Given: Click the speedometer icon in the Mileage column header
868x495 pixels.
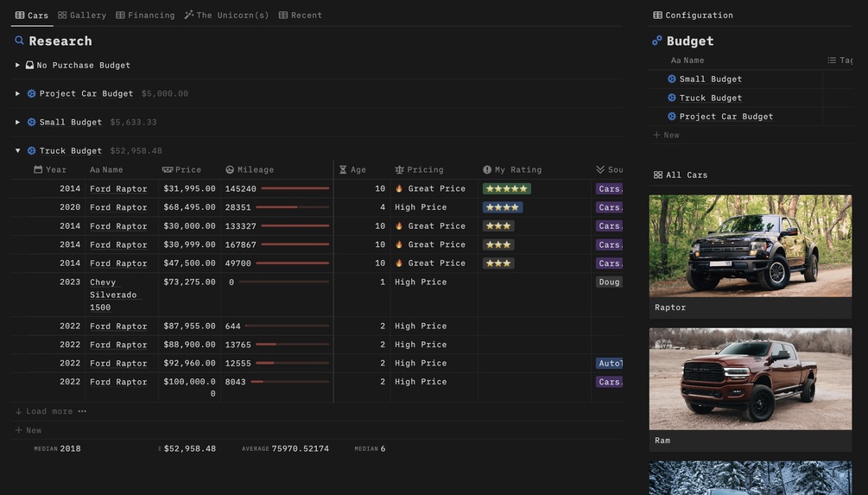Looking at the screenshot, I should click(230, 170).
